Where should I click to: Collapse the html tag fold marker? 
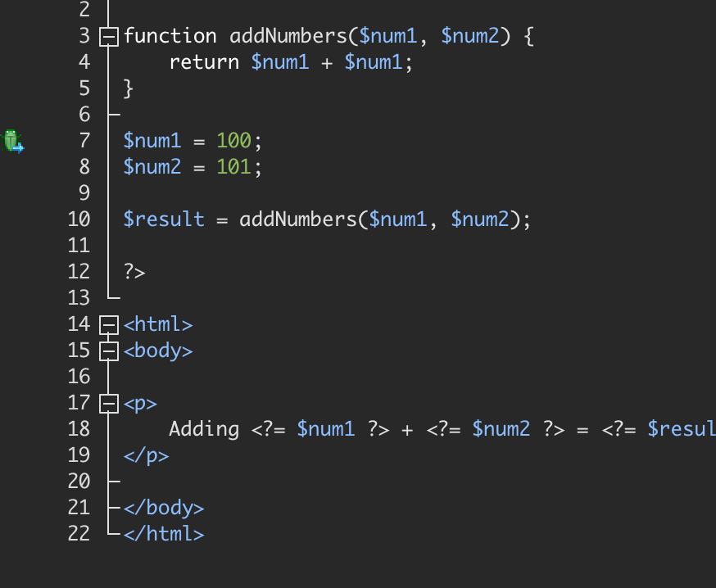[x=109, y=325]
